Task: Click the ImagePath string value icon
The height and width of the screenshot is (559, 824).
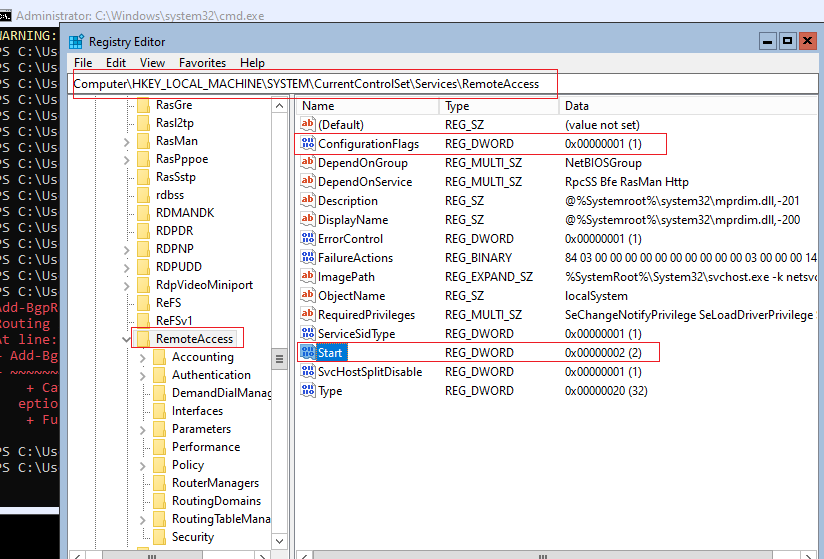Action: pos(308,276)
